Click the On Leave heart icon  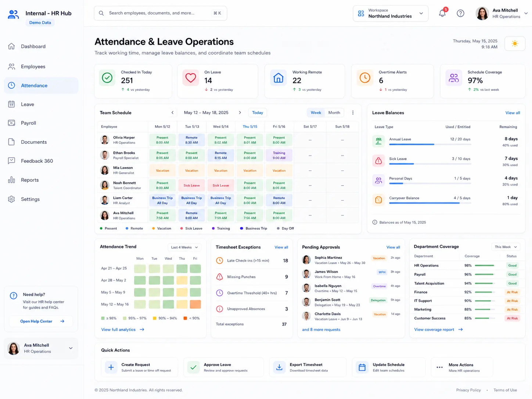[191, 78]
